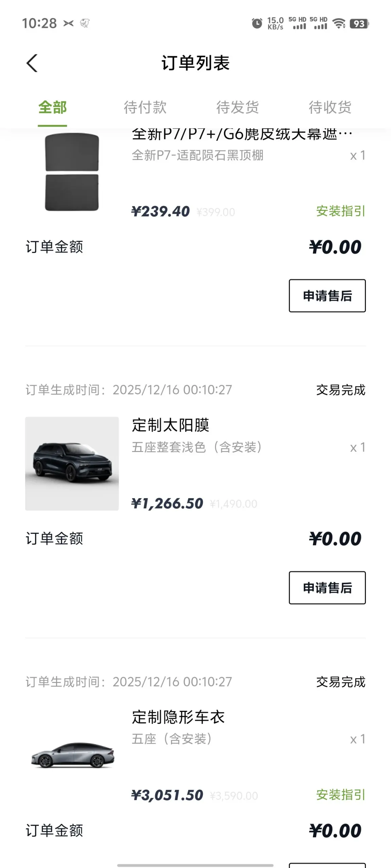Tap the alarm clock status icon
391x868 pixels.
(257, 23)
